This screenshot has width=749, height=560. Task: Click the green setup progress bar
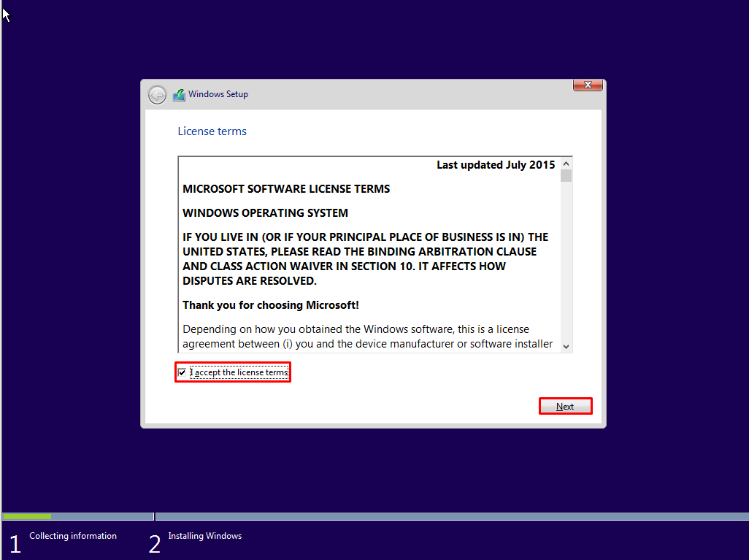point(27,516)
